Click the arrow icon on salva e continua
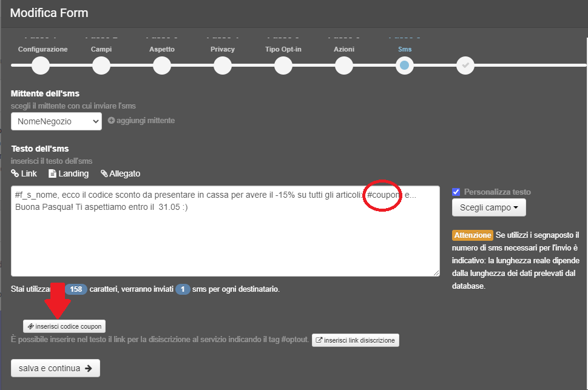The width and height of the screenshot is (588, 390). click(x=89, y=368)
